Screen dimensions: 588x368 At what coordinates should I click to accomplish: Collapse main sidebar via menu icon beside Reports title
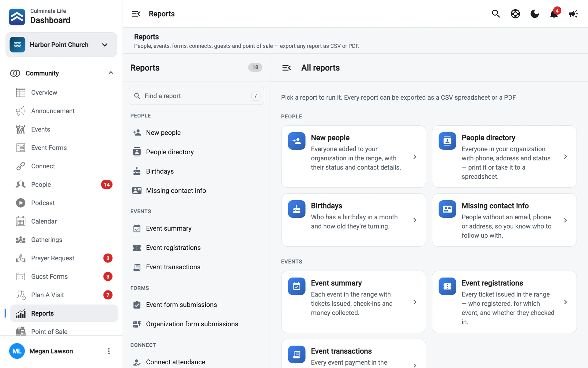pyautogui.click(x=136, y=14)
